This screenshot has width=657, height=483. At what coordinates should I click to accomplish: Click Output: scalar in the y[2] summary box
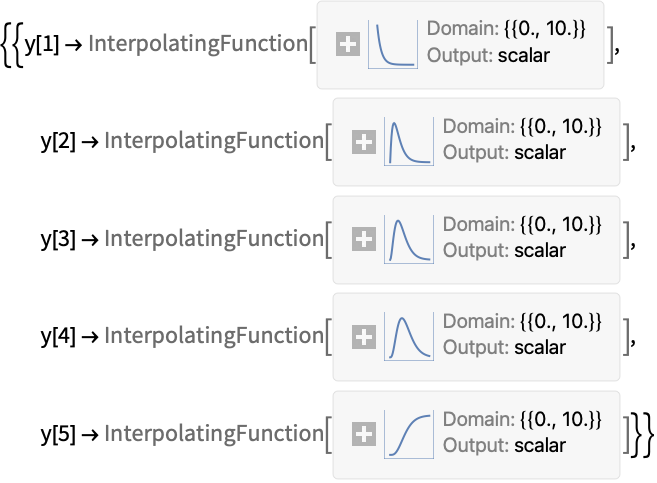tap(504, 153)
